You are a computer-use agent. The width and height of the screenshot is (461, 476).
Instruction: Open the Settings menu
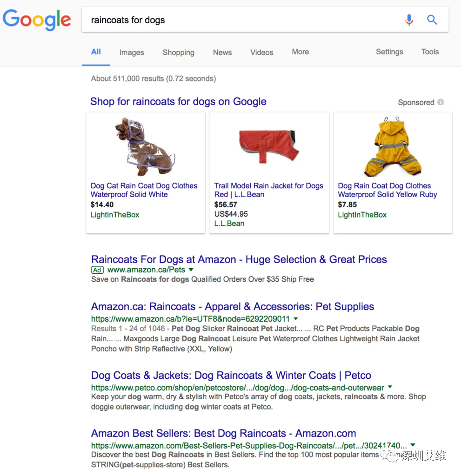point(389,52)
